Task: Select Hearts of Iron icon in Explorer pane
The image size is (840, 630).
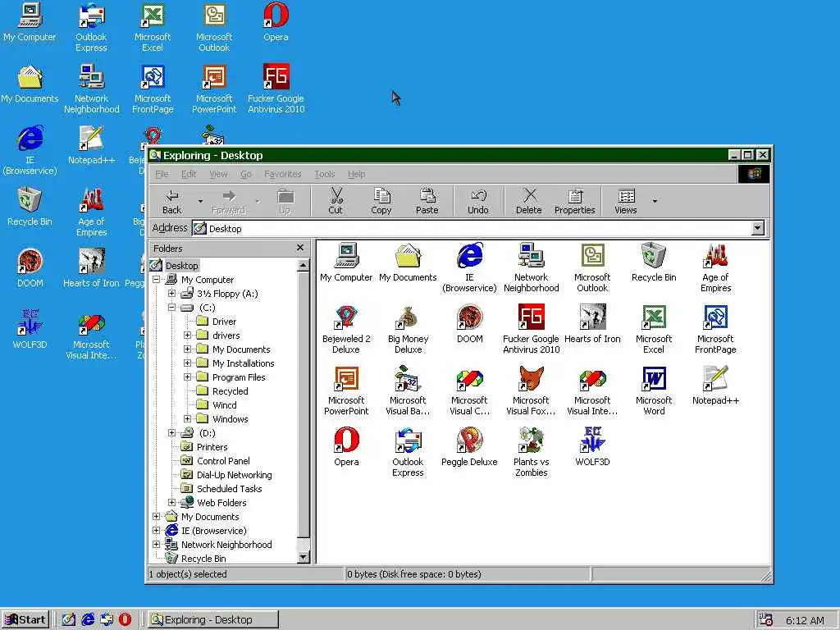Action: [x=592, y=323]
